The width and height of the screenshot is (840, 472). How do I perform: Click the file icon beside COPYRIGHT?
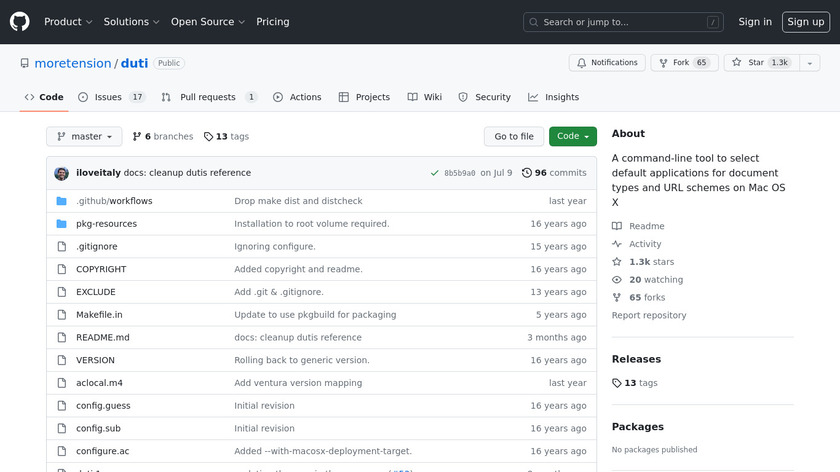[x=62, y=269]
